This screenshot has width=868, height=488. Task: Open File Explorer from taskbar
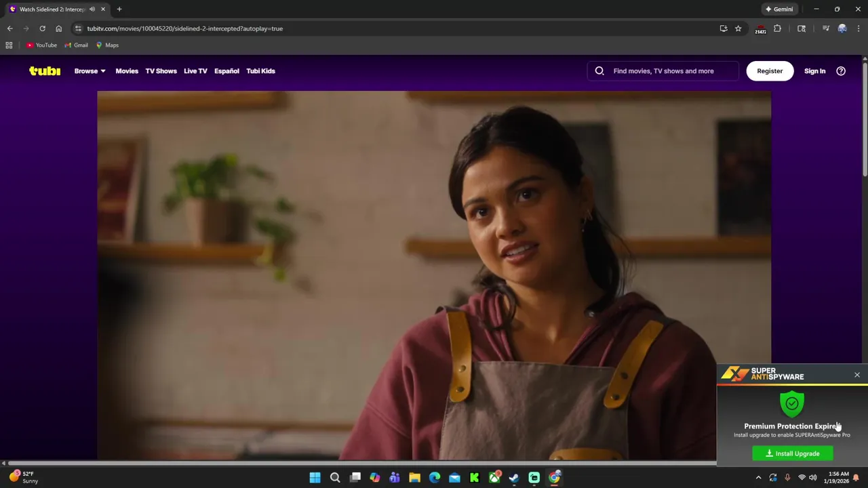point(414,478)
